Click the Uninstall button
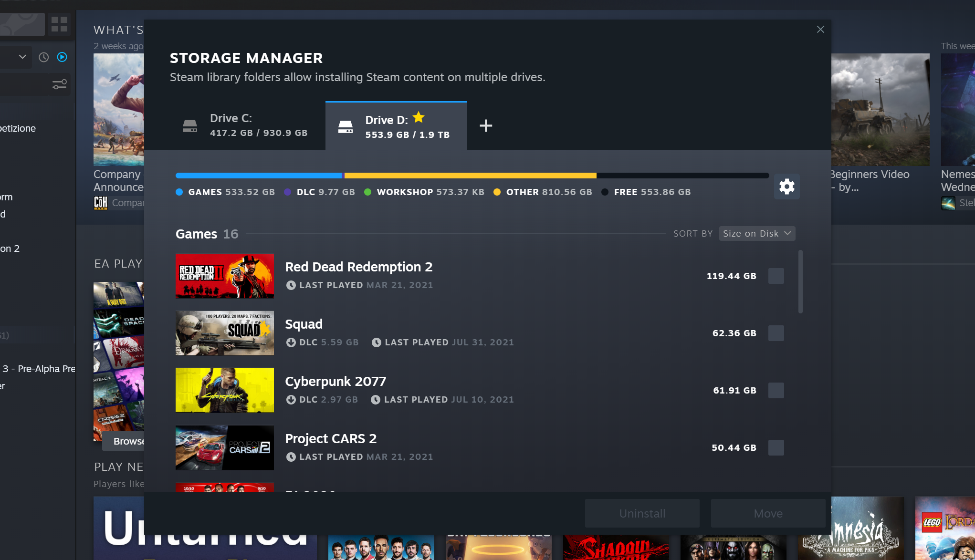975x560 pixels. point(642,513)
